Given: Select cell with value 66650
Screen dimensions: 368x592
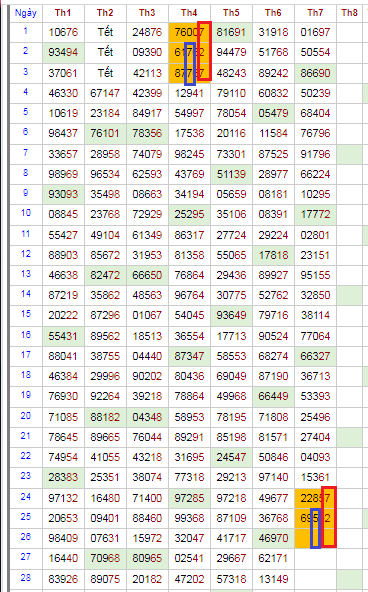Looking at the screenshot, I should tap(147, 275).
